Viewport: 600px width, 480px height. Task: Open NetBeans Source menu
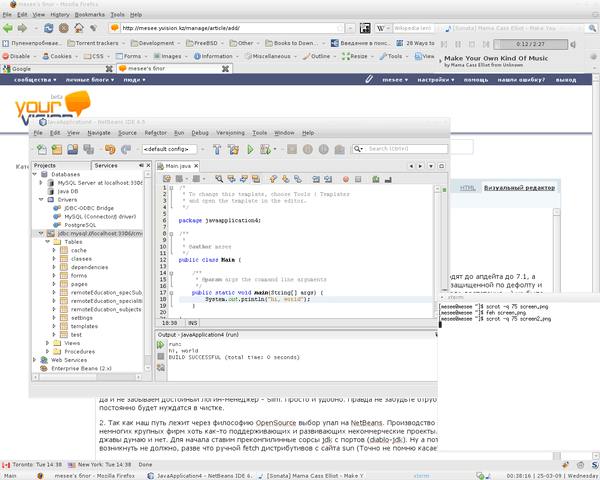point(127,133)
